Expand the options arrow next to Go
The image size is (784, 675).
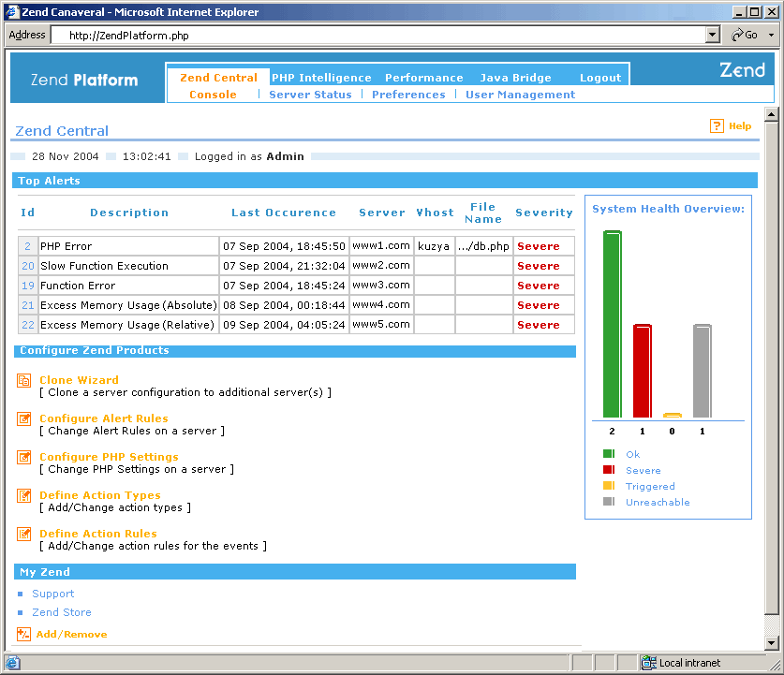[771, 35]
